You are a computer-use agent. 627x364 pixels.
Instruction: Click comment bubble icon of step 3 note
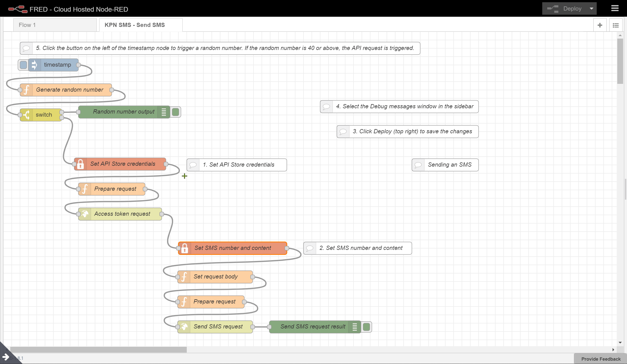[343, 132]
